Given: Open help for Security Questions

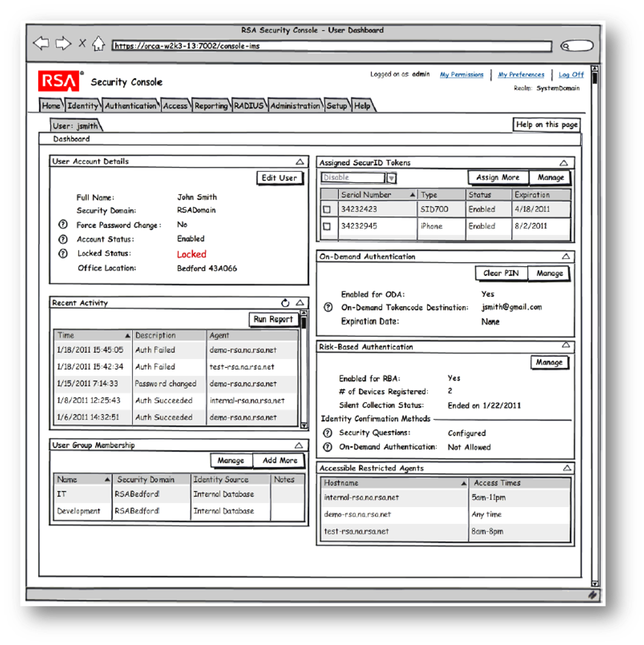Looking at the screenshot, I should (327, 433).
